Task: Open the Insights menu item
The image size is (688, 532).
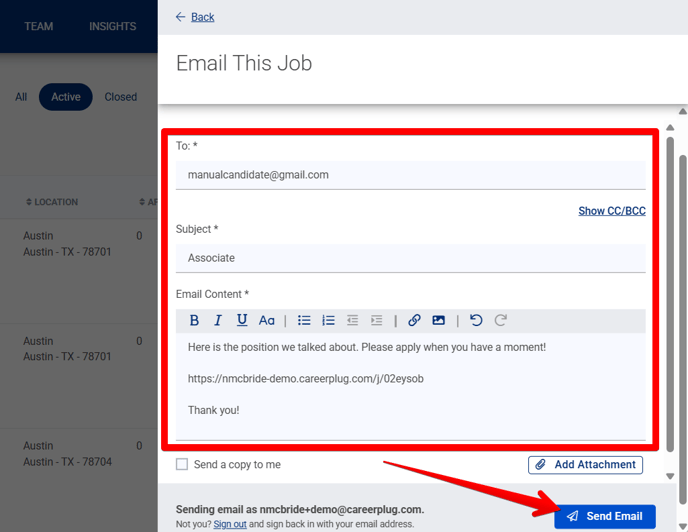Action: (x=112, y=26)
